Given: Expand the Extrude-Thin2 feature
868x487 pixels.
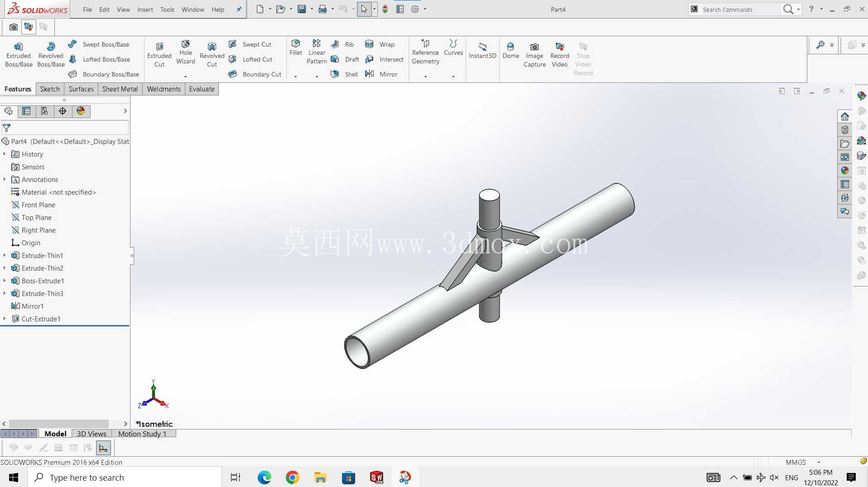Looking at the screenshot, I should coord(5,268).
